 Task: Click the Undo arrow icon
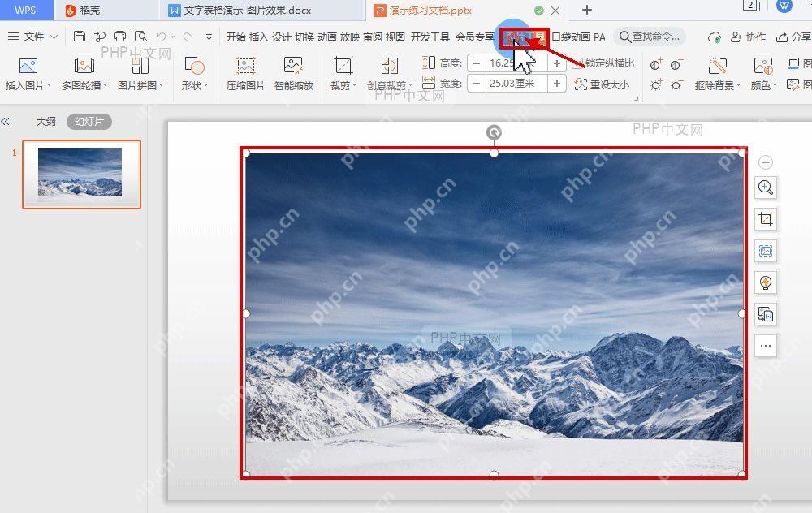pos(161,37)
